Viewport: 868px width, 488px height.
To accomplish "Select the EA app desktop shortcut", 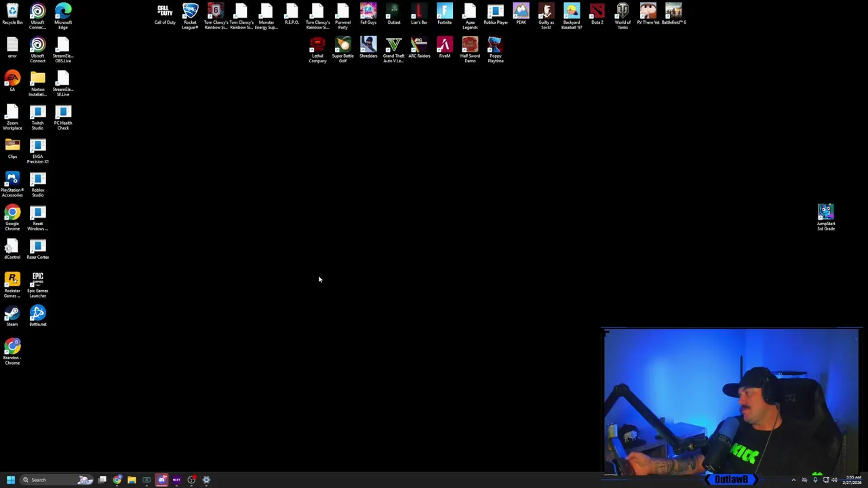I will (x=12, y=81).
